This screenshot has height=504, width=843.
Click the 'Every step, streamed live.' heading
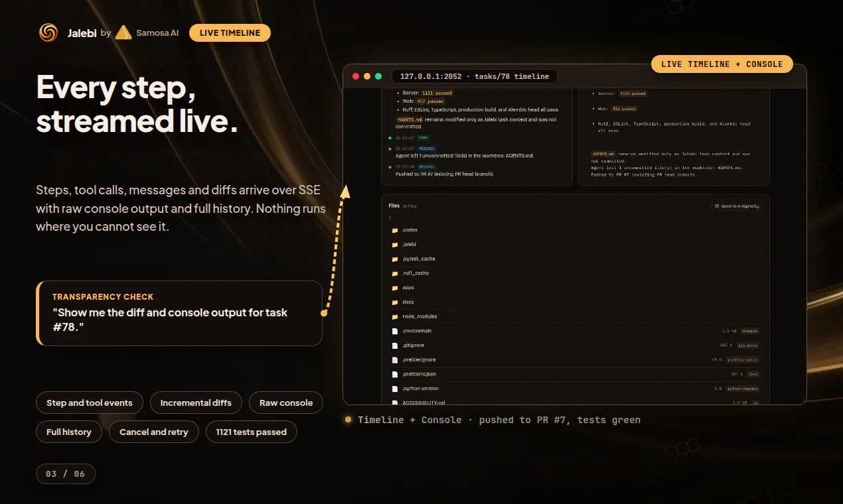click(137, 103)
